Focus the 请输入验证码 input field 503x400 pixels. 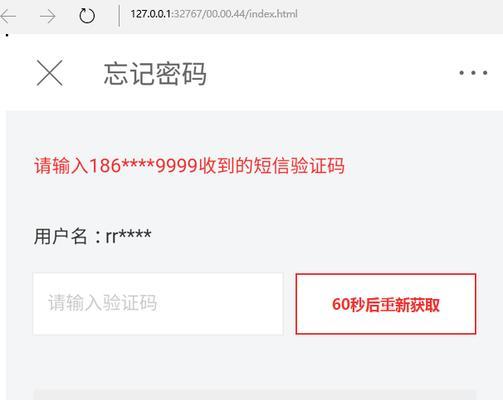click(158, 304)
